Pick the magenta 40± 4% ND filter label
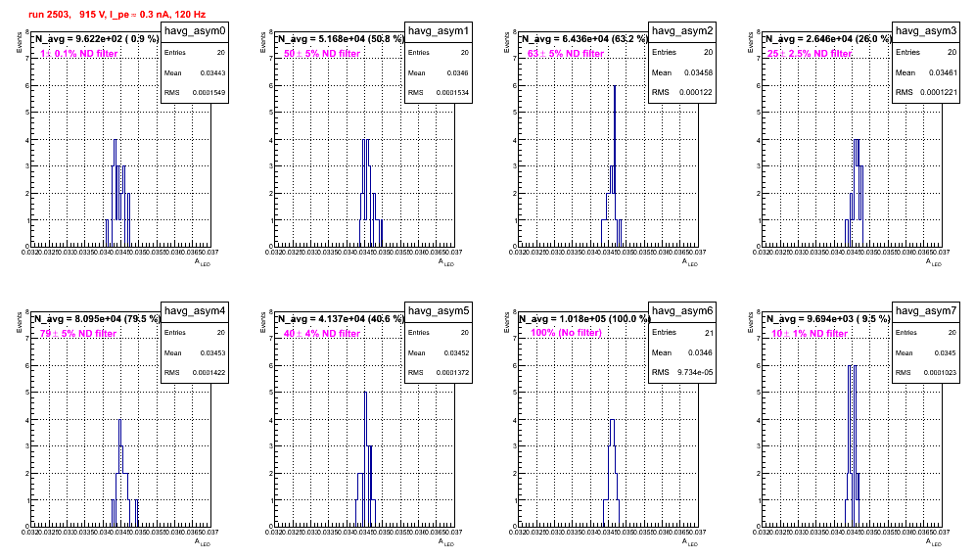This screenshot has height=560, width=975. click(322, 334)
